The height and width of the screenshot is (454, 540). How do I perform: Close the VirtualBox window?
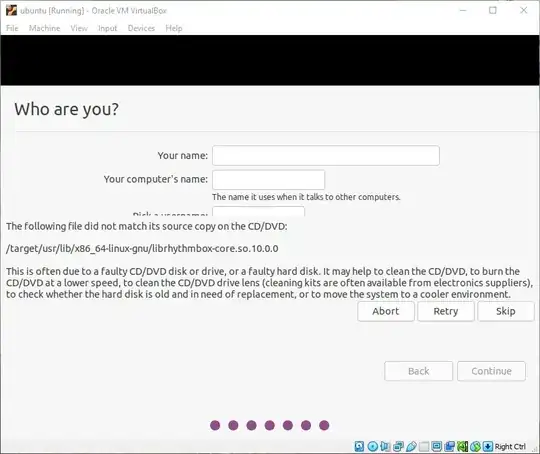(523, 10)
